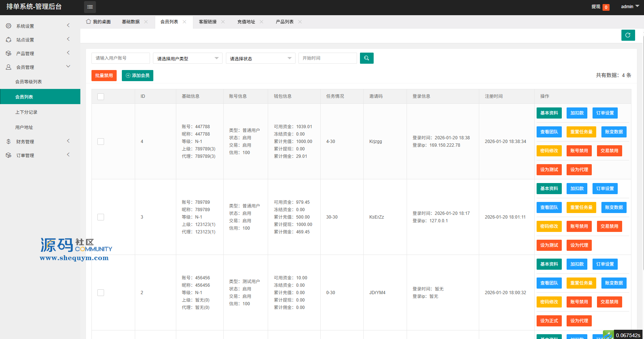Open the 请选择状态 dropdown
Viewport: 644px width, 339px height.
click(x=260, y=59)
